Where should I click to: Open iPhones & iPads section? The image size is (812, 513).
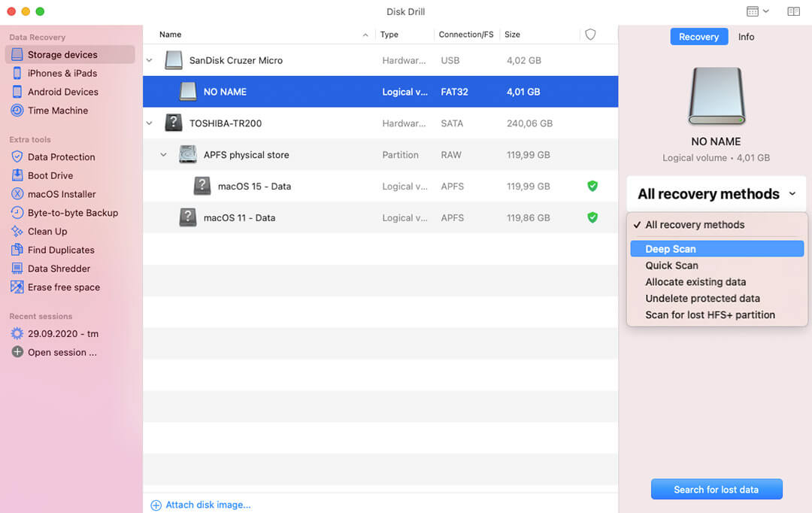62,73
